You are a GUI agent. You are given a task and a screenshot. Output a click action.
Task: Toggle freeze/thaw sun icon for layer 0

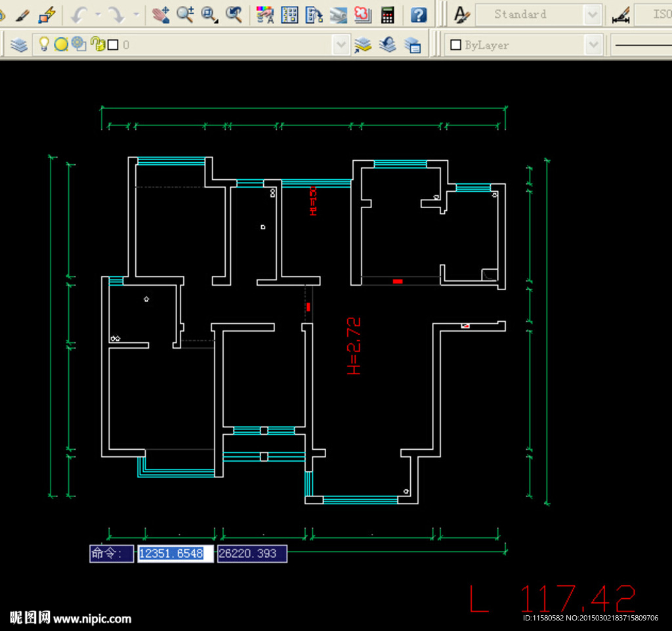point(61,44)
